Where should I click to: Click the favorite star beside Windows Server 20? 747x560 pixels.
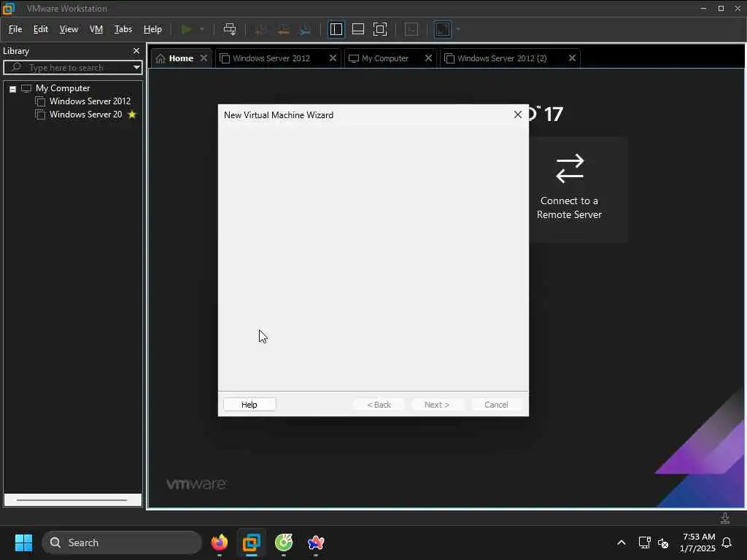tap(132, 114)
